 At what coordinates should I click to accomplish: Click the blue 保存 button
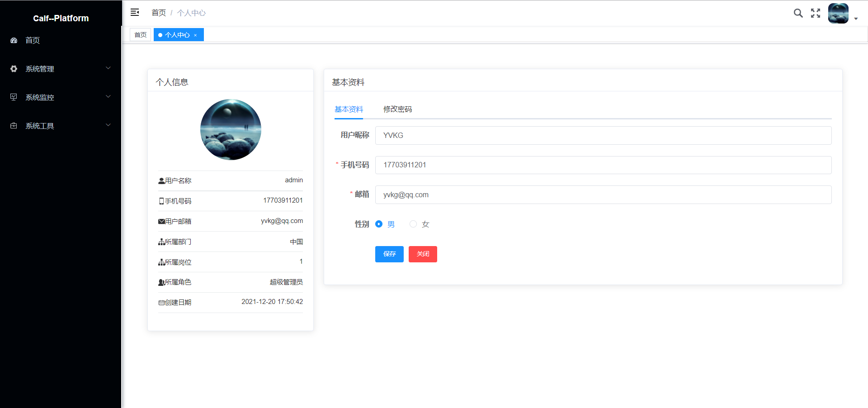pos(389,254)
